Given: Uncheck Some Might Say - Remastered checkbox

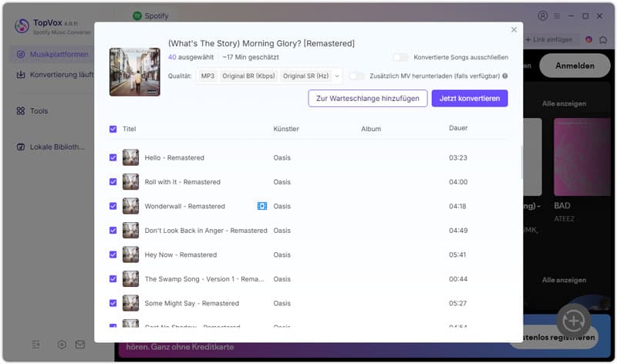Looking at the screenshot, I should [113, 303].
